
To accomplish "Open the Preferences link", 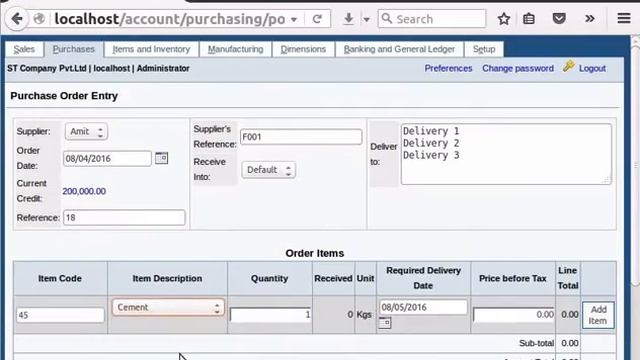I will (x=448, y=69).
